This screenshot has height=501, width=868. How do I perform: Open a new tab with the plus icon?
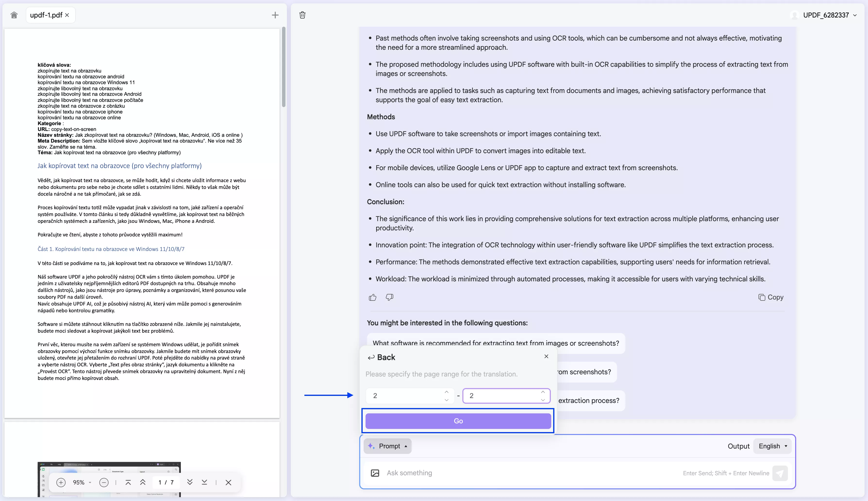[x=275, y=15]
